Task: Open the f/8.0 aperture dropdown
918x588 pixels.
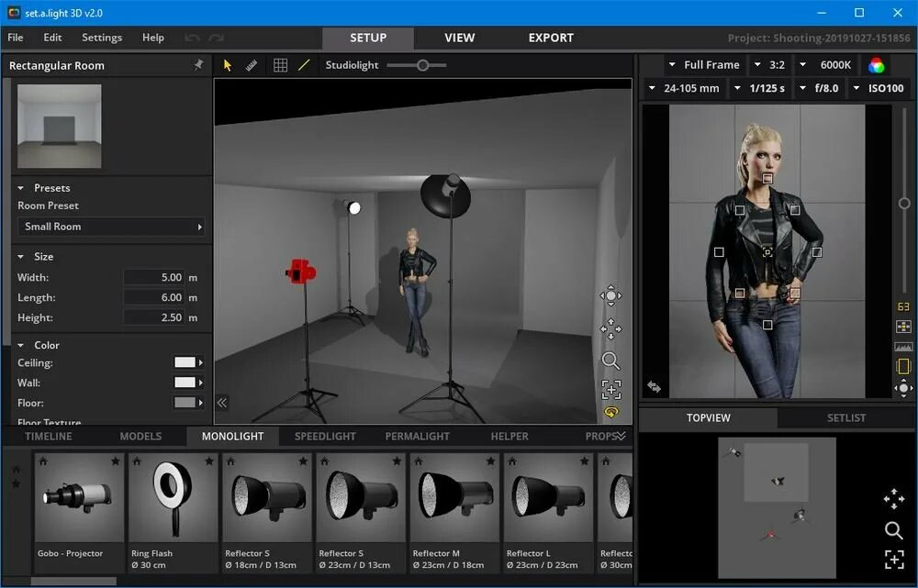Action: pyautogui.click(x=820, y=88)
